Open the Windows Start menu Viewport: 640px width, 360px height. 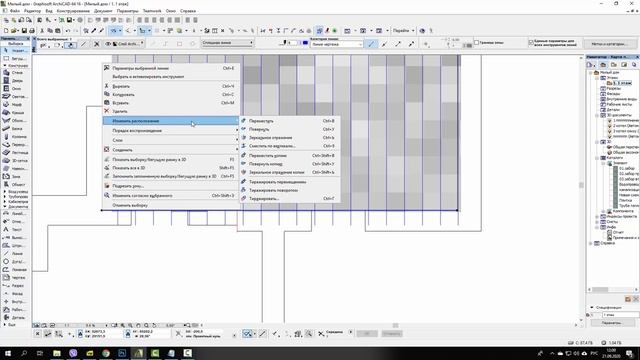[7, 353]
